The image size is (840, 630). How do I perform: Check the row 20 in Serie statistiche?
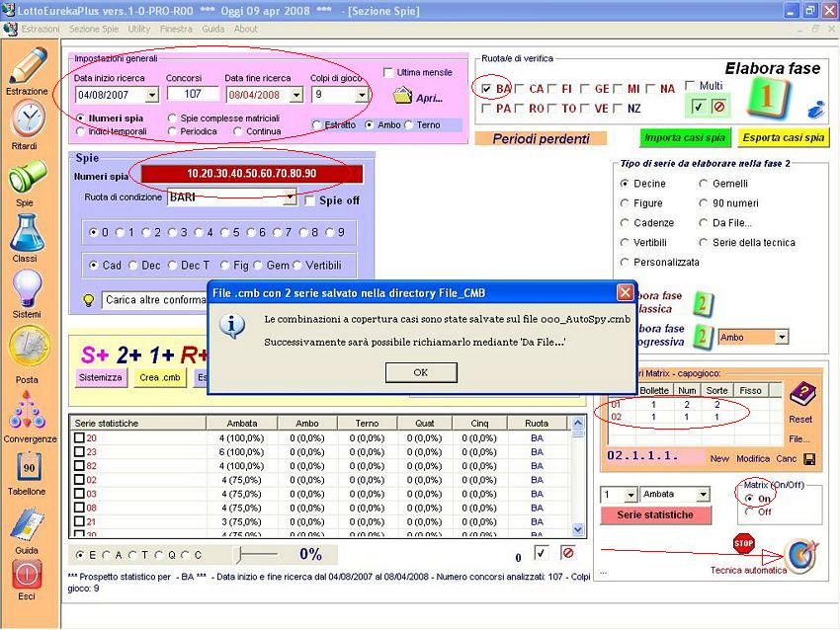(x=79, y=437)
